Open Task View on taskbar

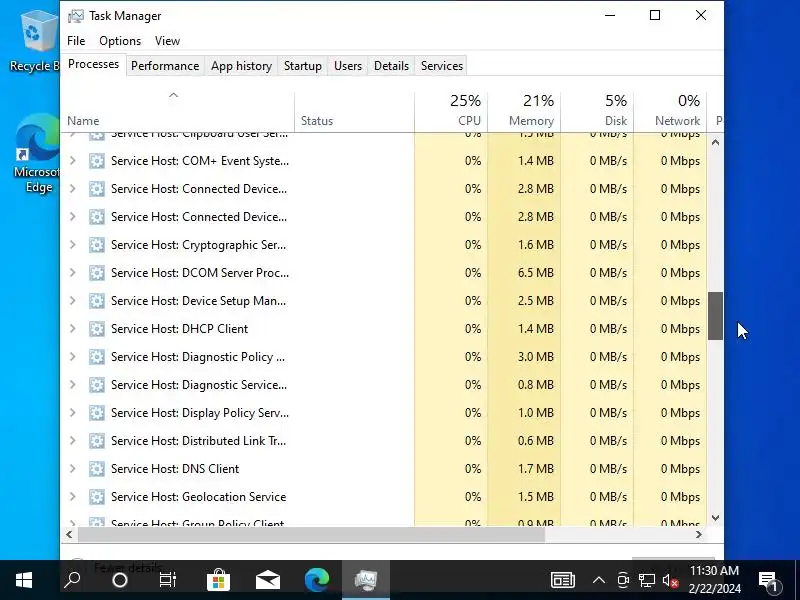(168, 580)
